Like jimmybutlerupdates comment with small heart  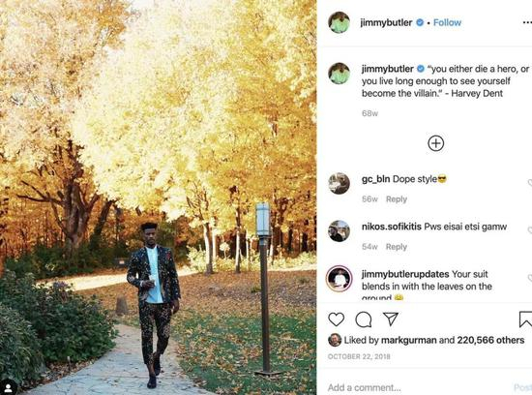pyautogui.click(x=530, y=278)
